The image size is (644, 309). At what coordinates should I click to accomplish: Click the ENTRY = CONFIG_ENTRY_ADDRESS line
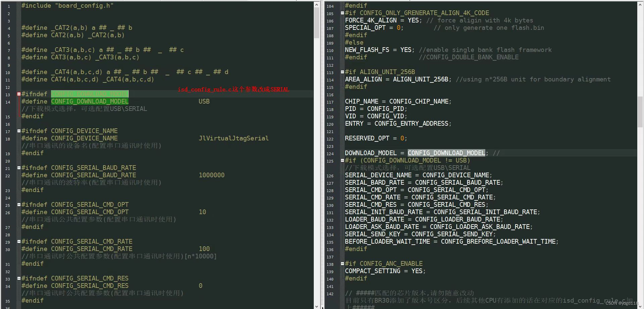(398, 124)
